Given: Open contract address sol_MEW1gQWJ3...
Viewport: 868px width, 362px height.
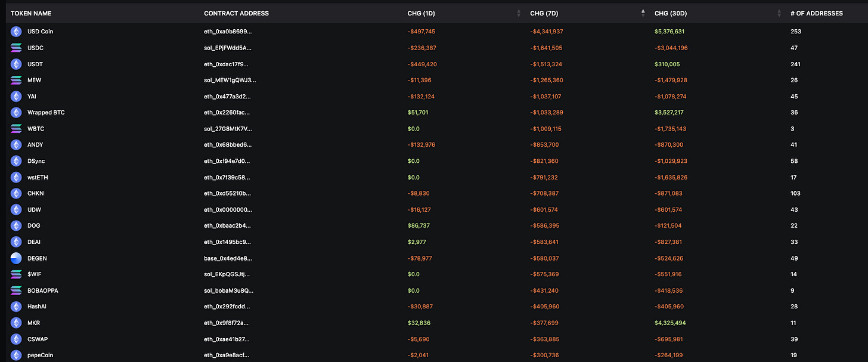Looking at the screenshot, I should click(x=230, y=80).
